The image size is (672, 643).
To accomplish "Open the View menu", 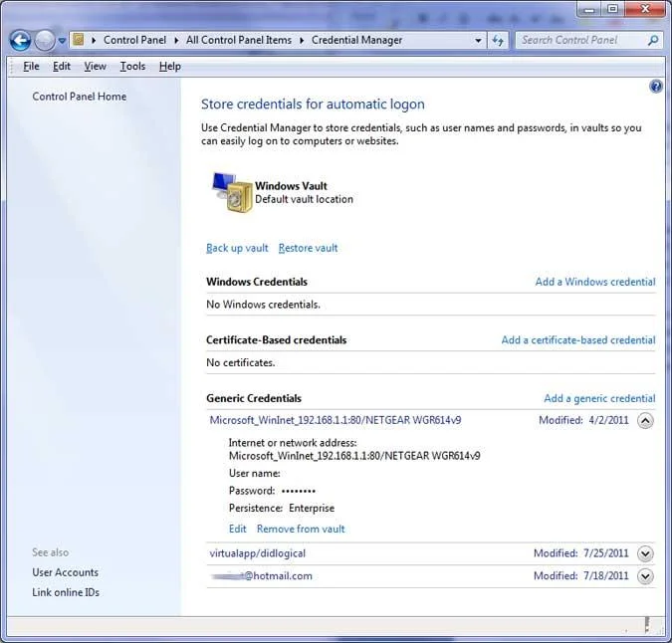I will click(95, 67).
